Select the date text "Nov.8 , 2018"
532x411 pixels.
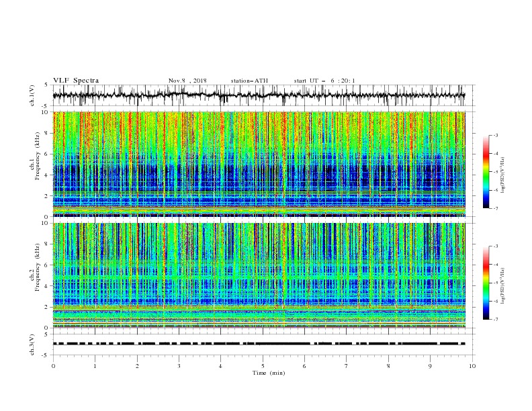187,81
